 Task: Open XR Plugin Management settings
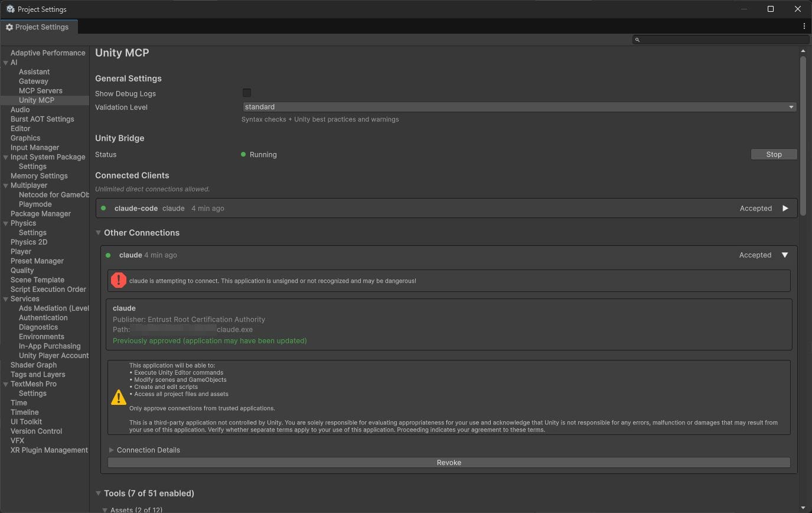click(50, 450)
